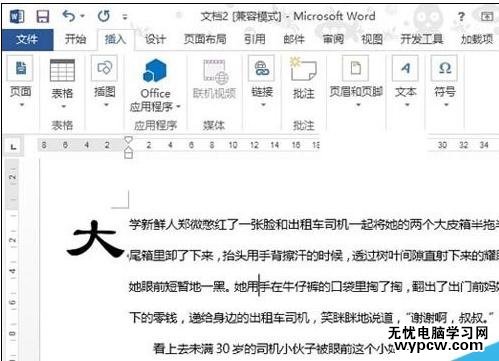Click text line starting 她眼前短暂地一黑

(x=314, y=286)
